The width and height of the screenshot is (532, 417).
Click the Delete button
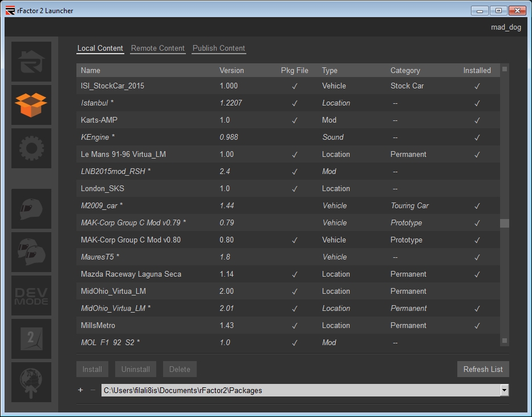[180, 369]
